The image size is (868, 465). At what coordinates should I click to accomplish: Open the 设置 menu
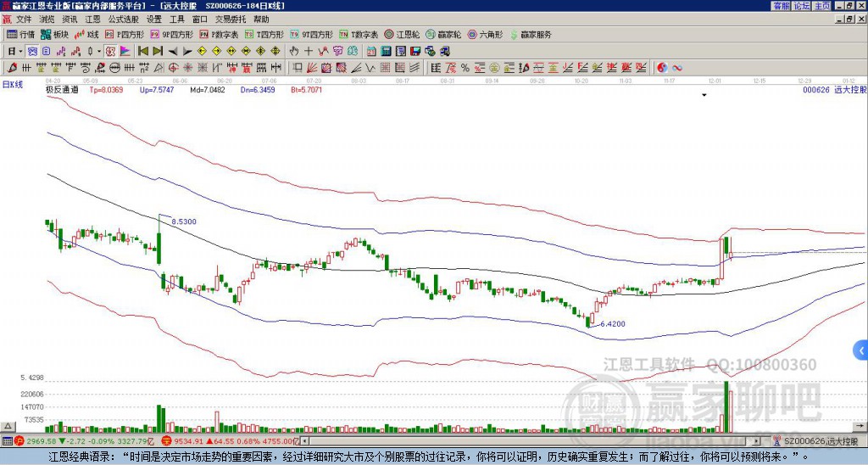(154, 20)
